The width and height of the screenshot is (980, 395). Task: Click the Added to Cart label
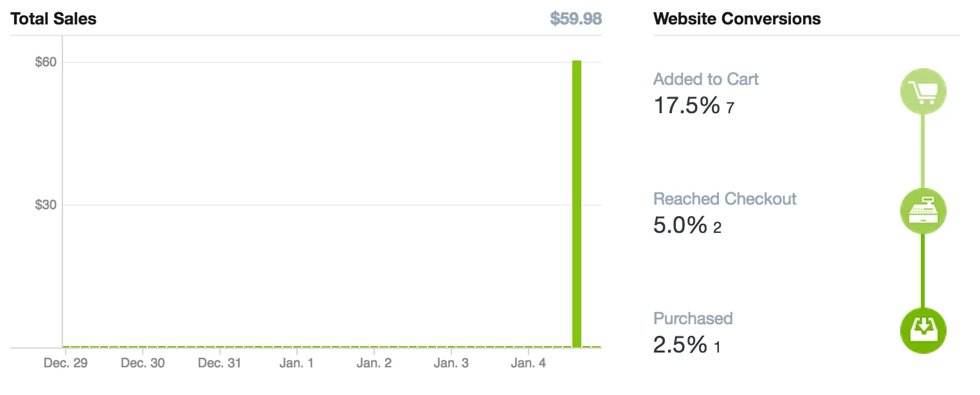tap(705, 79)
